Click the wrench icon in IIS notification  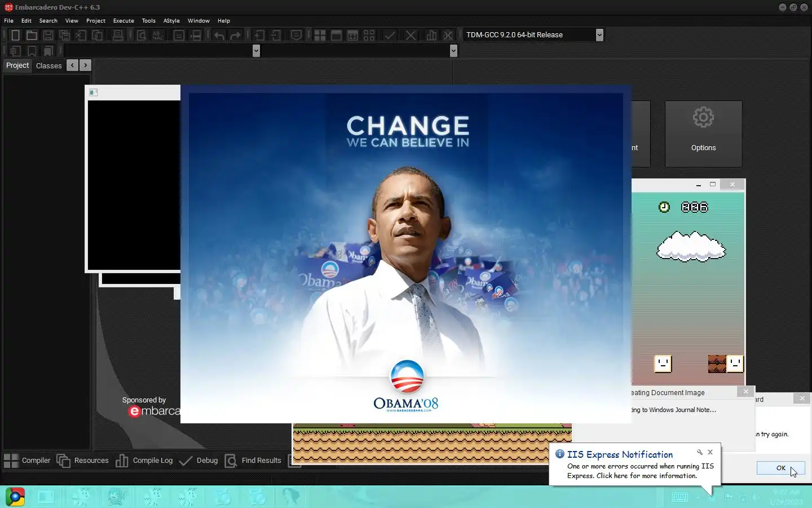tap(700, 452)
